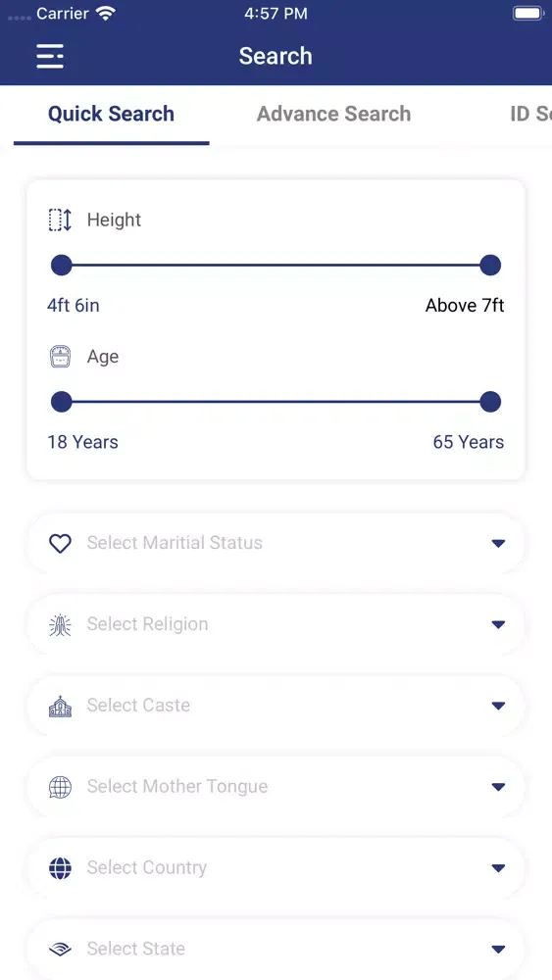Tap the heart icon for marital status
Screen dimensions: 552x980
60,543
